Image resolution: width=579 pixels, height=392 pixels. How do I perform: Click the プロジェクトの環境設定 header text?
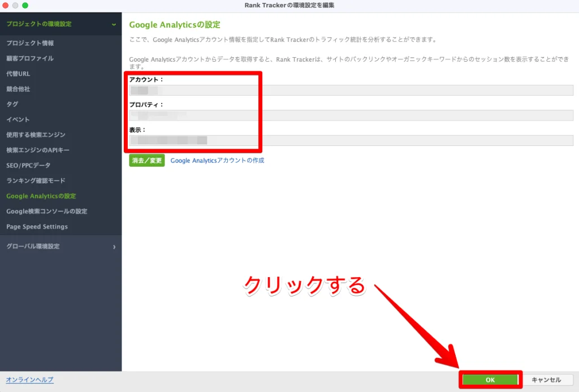(39, 24)
